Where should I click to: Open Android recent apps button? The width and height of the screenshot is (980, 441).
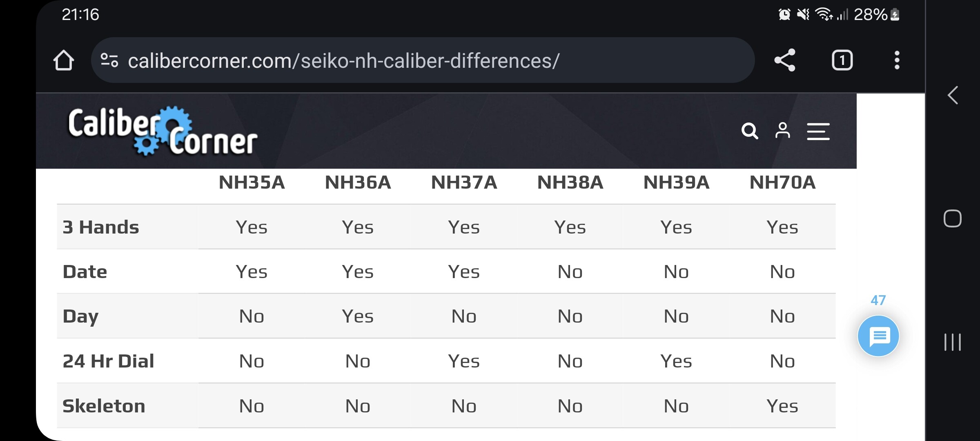(953, 342)
